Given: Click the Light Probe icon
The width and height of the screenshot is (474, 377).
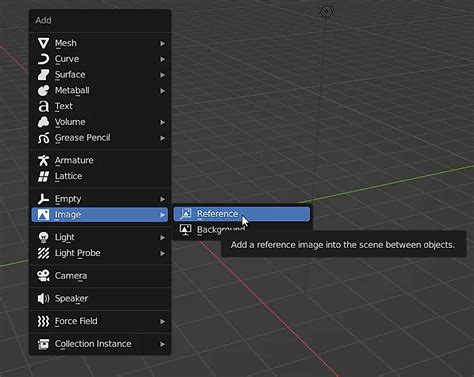Looking at the screenshot, I should 43,253.
